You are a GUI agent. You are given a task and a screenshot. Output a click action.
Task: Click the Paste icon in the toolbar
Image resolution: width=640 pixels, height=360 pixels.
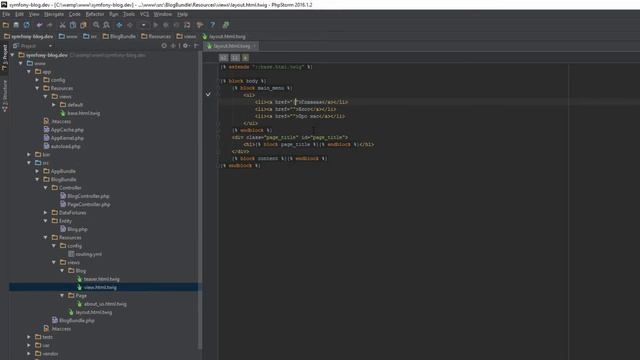click(x=83, y=25)
